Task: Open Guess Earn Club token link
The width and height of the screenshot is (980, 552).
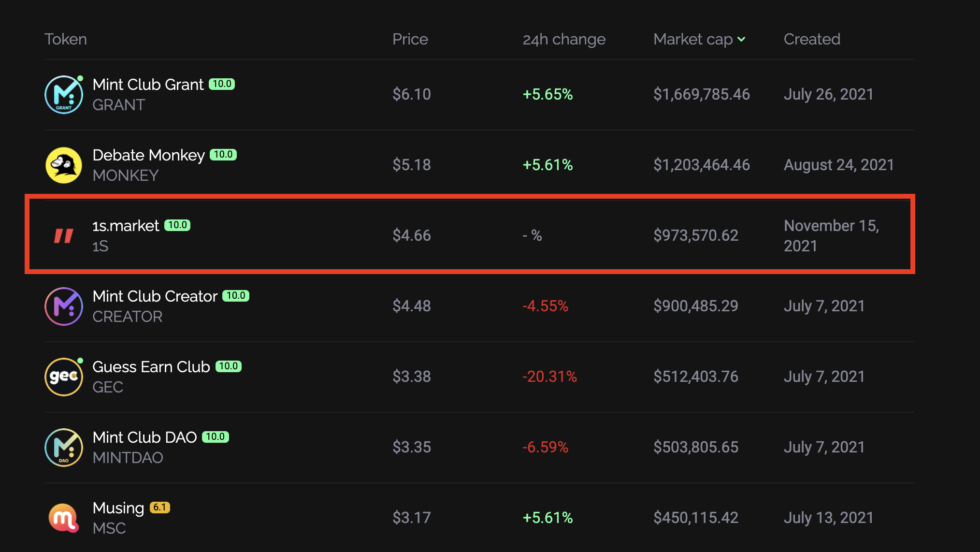Action: pyautogui.click(x=151, y=367)
